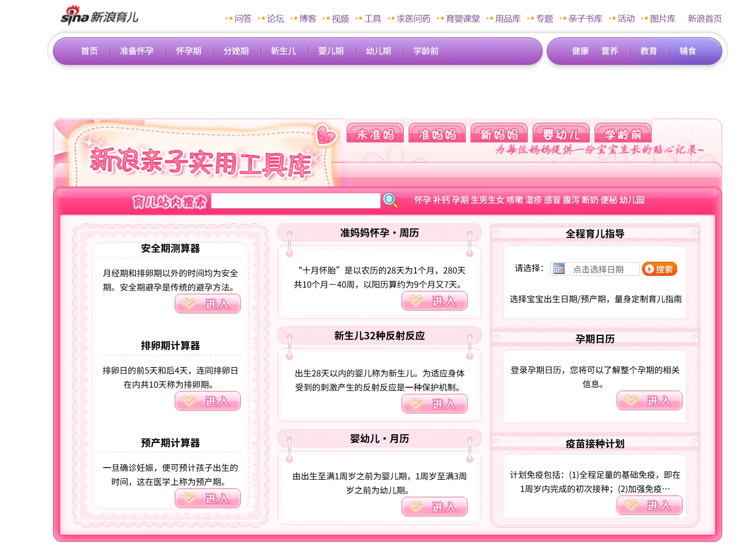Screen dimensions: 756x547
Task: Click the 腹泻 hot keyword
Action: (x=571, y=200)
